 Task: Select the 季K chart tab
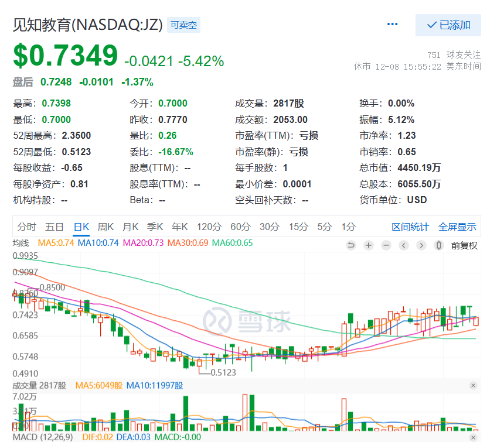[x=155, y=227]
